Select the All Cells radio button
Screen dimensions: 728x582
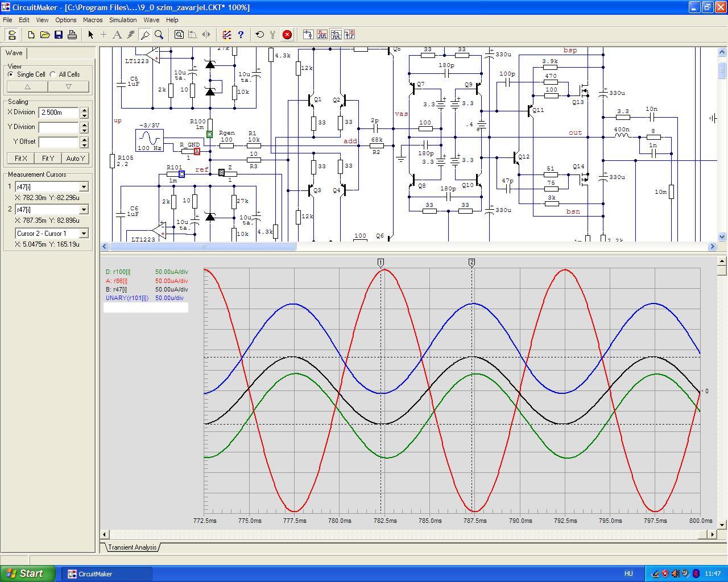pyautogui.click(x=53, y=74)
